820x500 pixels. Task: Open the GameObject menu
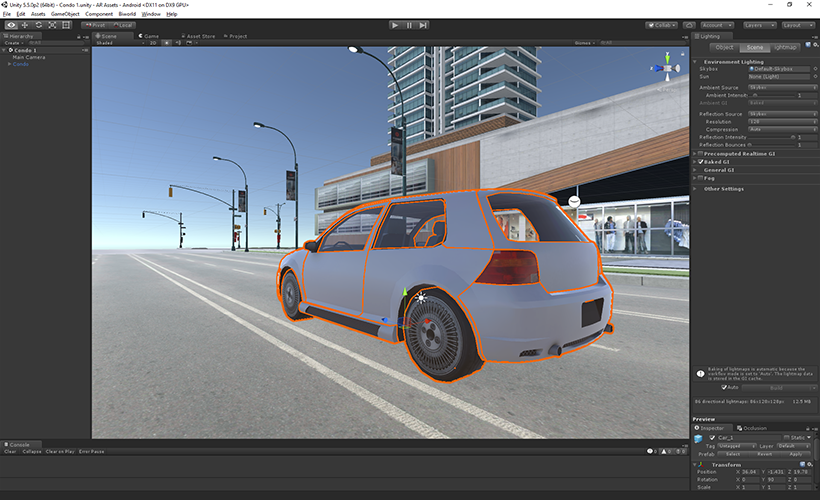click(x=65, y=14)
